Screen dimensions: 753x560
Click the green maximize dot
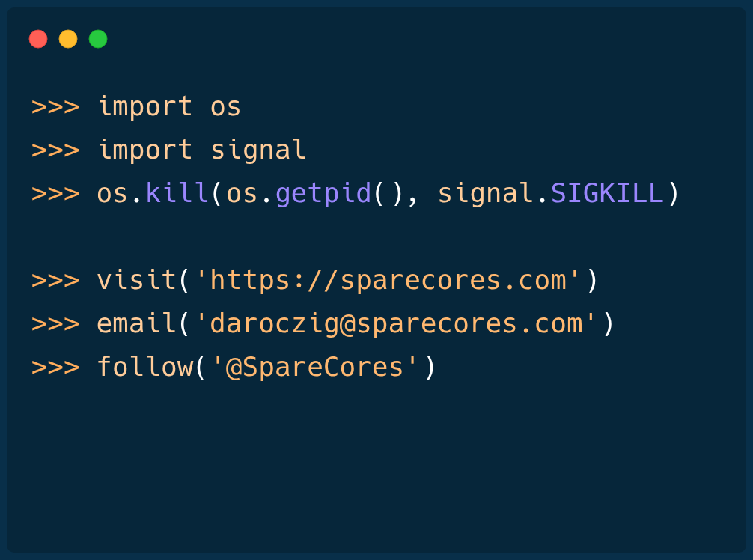98,39
